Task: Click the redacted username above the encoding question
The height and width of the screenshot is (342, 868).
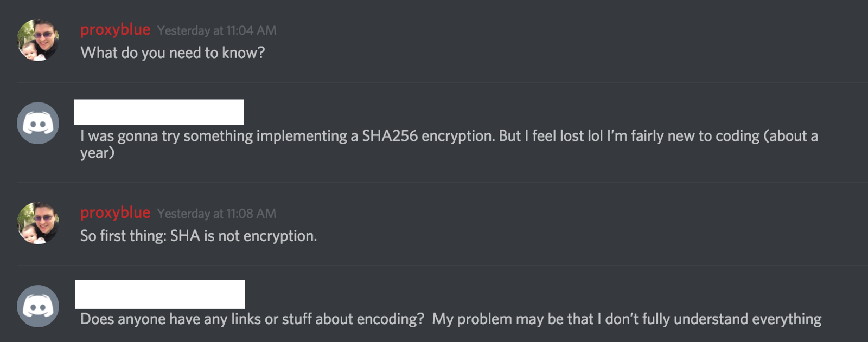Action: 160,294
